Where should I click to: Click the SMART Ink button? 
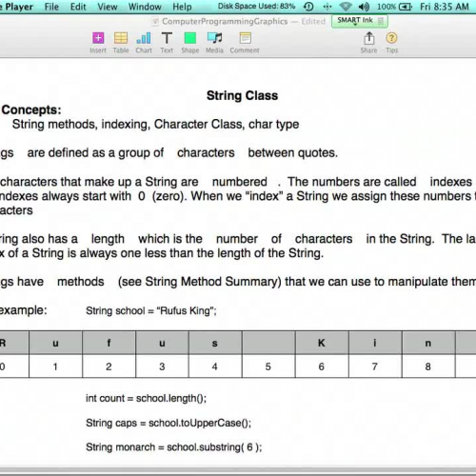pyautogui.click(x=360, y=21)
